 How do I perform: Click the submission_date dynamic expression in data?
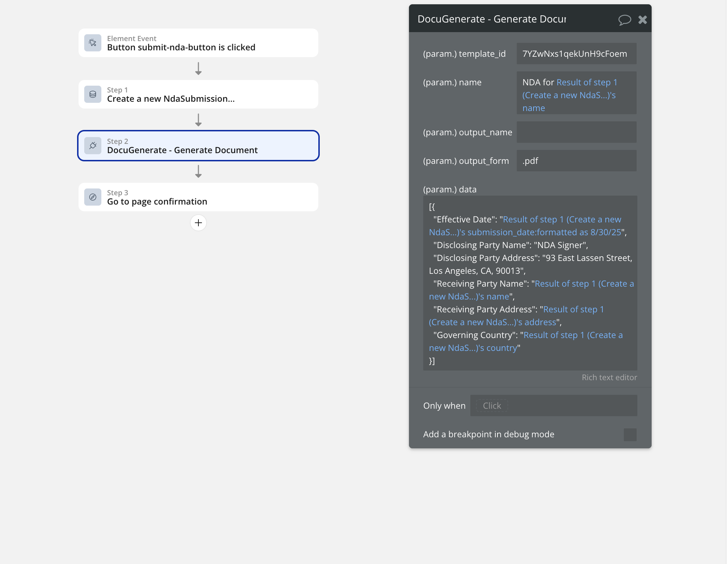coord(525,226)
